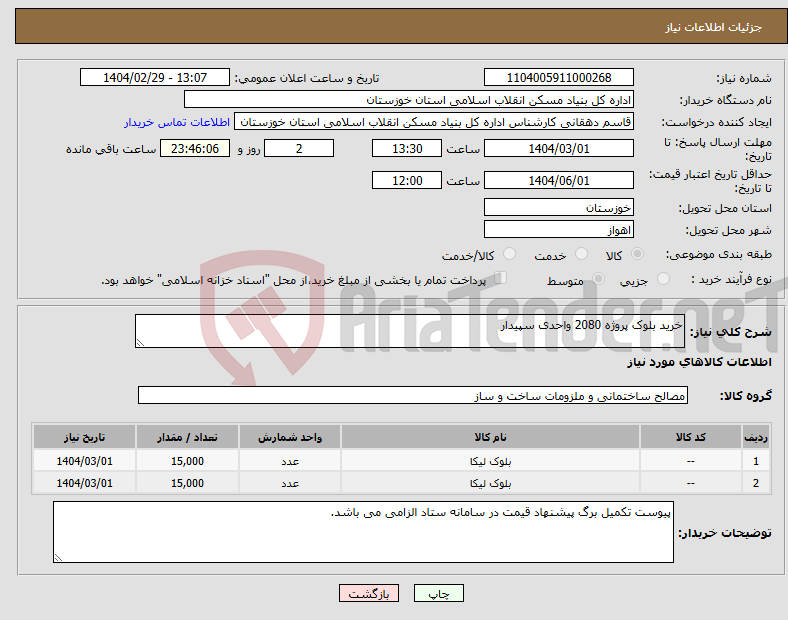Viewport: 788px width, 620px height.
Task: Click the ردیف column header
Action: click(x=756, y=437)
